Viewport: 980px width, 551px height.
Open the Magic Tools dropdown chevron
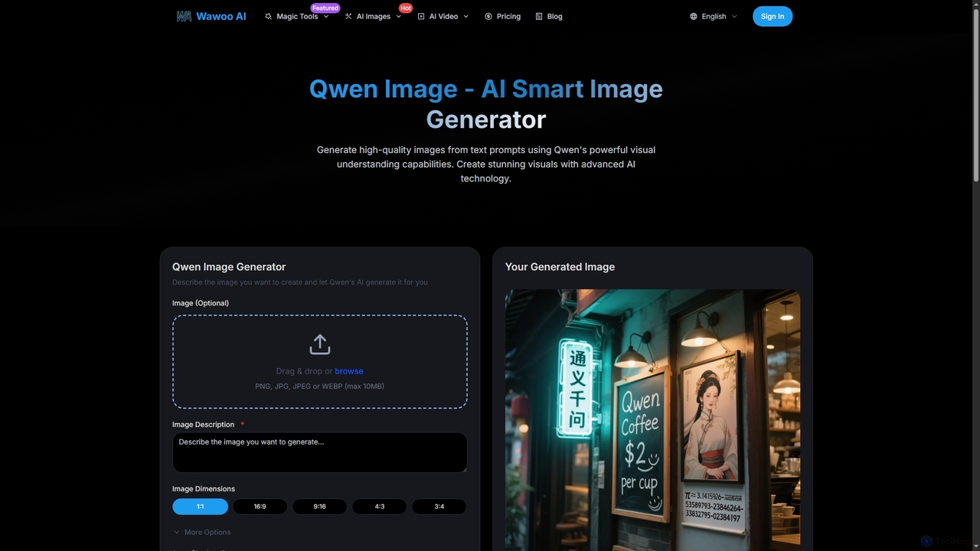point(326,16)
